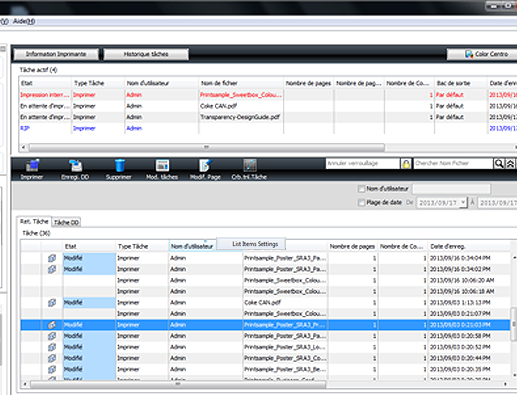Click the Enreg. DD save-to-disk icon
Screen dimensions: 517x395
(x=75, y=165)
